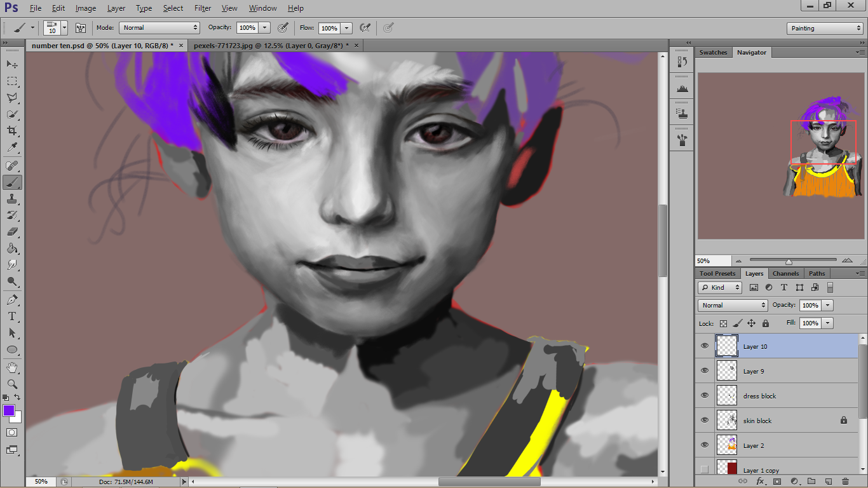Toggle Quick Mask mode
This screenshot has height=488, width=868.
pyautogui.click(x=12, y=432)
